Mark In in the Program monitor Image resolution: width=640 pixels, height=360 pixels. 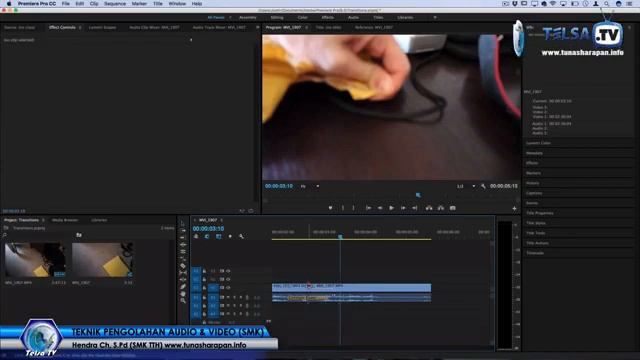point(343,208)
